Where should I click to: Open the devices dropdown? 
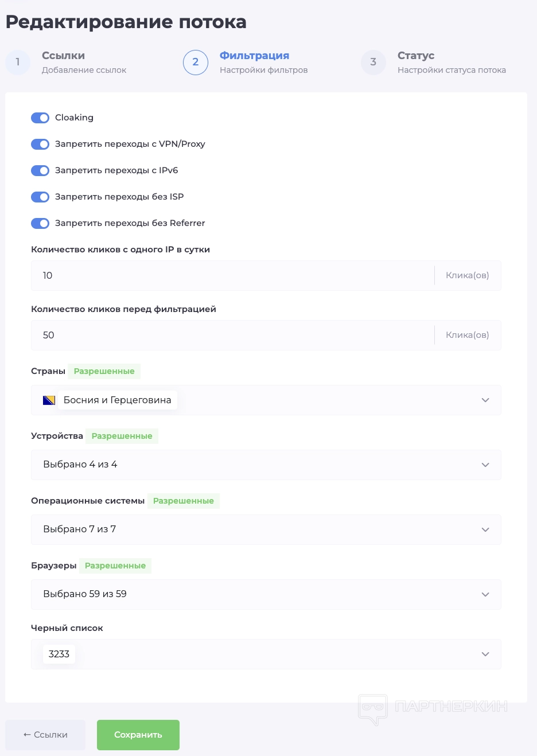(x=485, y=465)
